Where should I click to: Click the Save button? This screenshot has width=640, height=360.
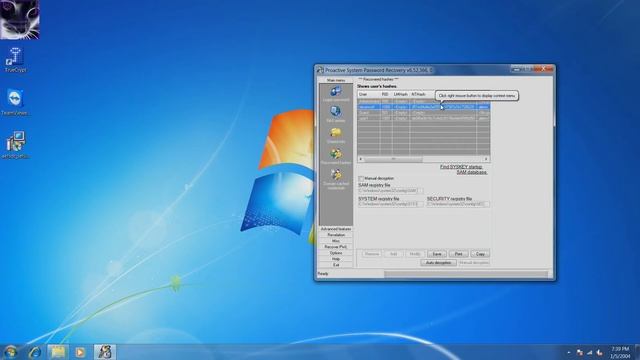(x=437, y=254)
